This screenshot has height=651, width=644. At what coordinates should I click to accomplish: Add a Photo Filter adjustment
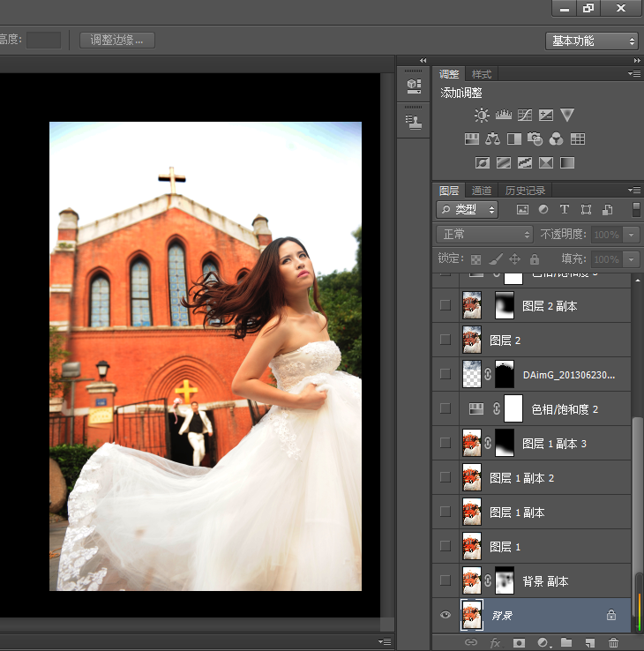(535, 138)
